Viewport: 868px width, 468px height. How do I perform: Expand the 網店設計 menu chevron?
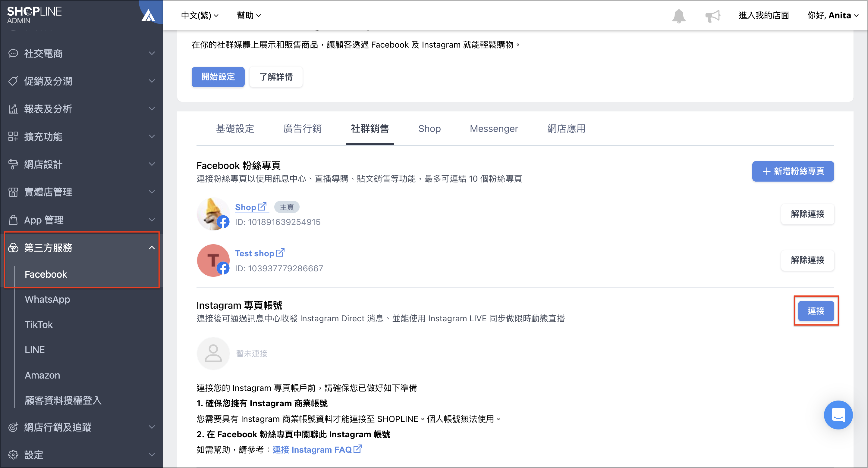(x=152, y=164)
